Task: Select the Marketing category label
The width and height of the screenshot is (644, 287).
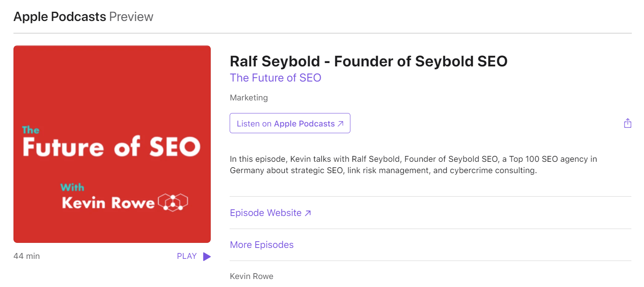Action: click(x=249, y=97)
